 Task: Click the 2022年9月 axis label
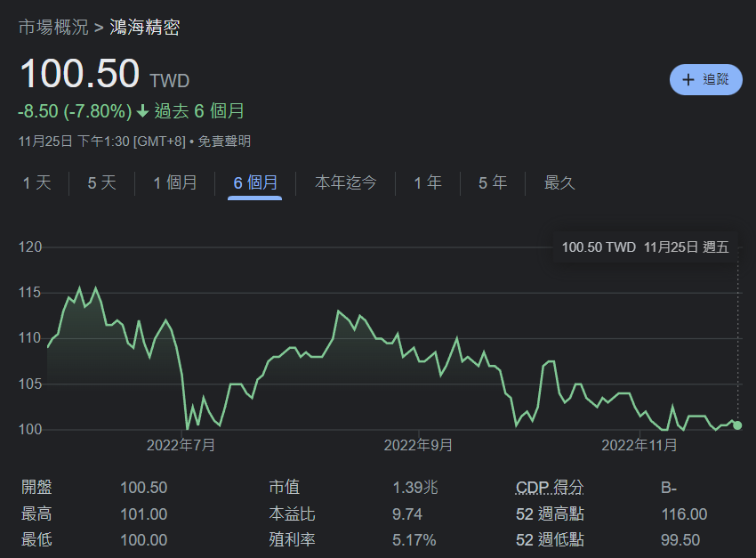click(x=418, y=445)
